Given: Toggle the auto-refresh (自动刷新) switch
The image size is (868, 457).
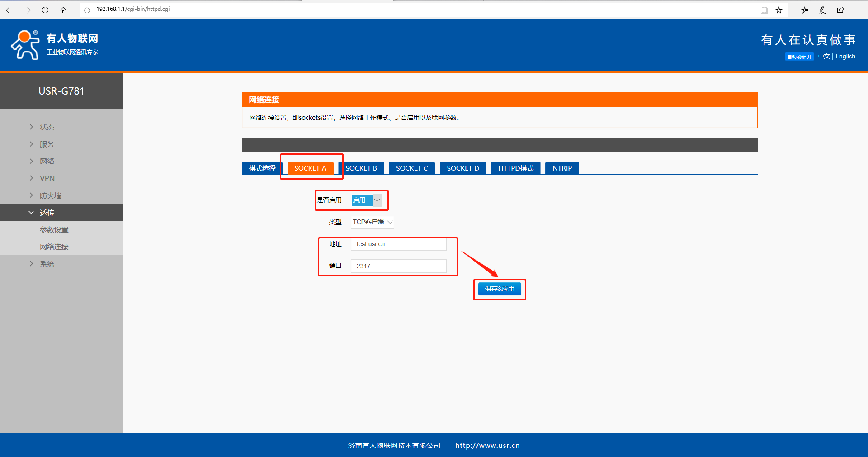Looking at the screenshot, I should (x=799, y=57).
